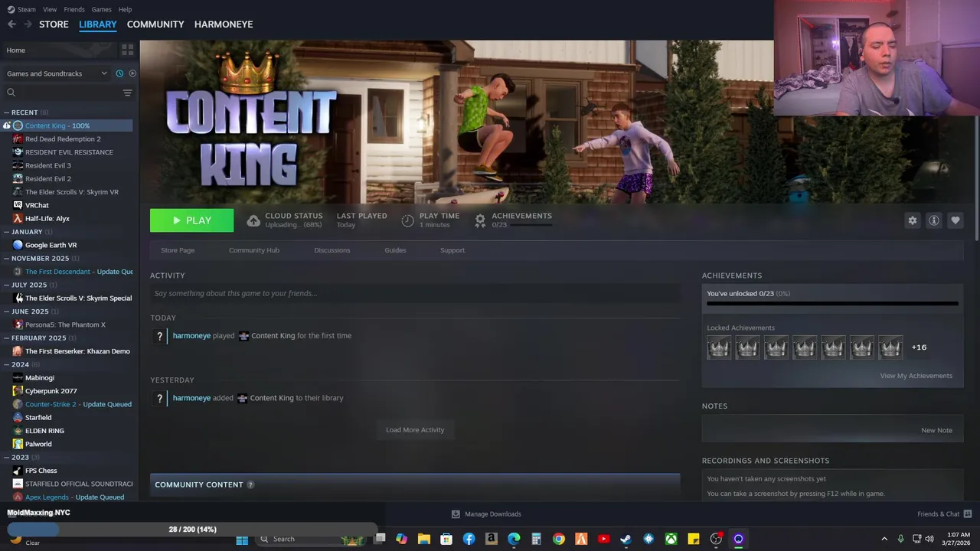Open the Store Page link
Screen dimensions: 980x551
pos(178,250)
